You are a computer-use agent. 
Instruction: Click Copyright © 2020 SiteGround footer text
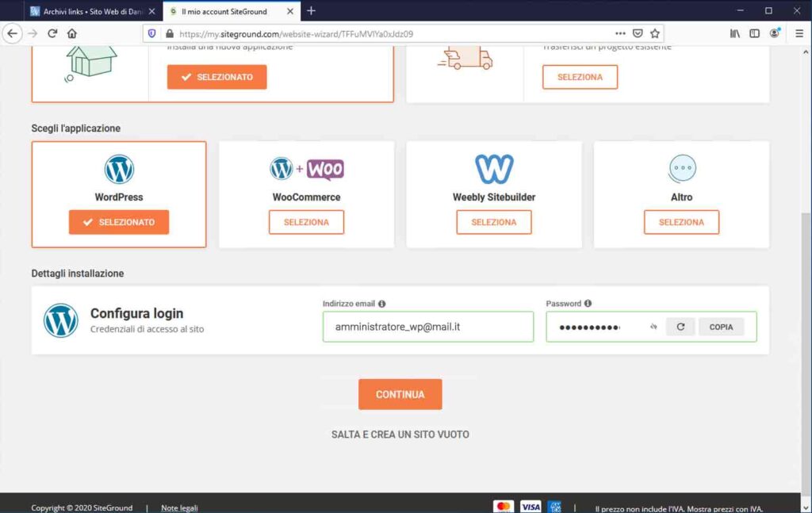(82, 507)
